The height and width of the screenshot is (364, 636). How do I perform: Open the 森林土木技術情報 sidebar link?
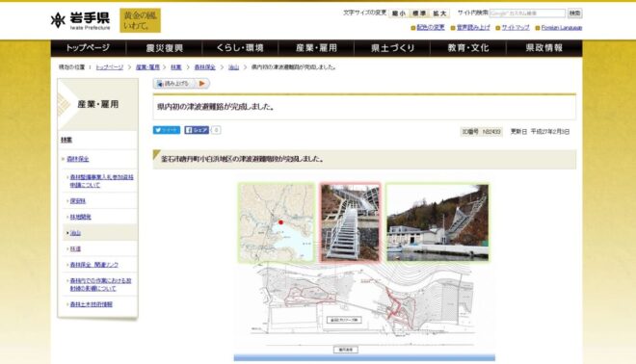(x=92, y=304)
